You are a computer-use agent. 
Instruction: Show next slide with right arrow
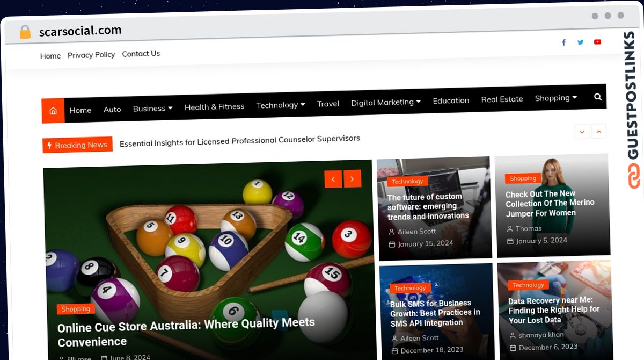pyautogui.click(x=352, y=178)
